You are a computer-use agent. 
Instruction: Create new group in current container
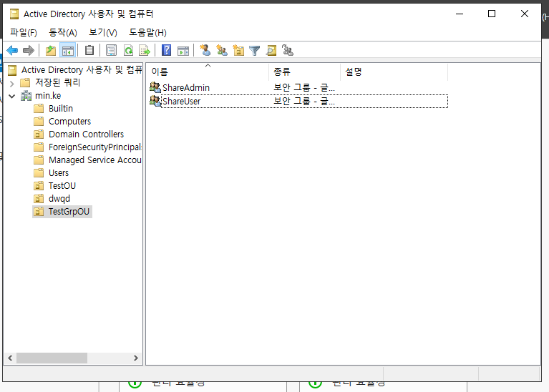(x=222, y=50)
